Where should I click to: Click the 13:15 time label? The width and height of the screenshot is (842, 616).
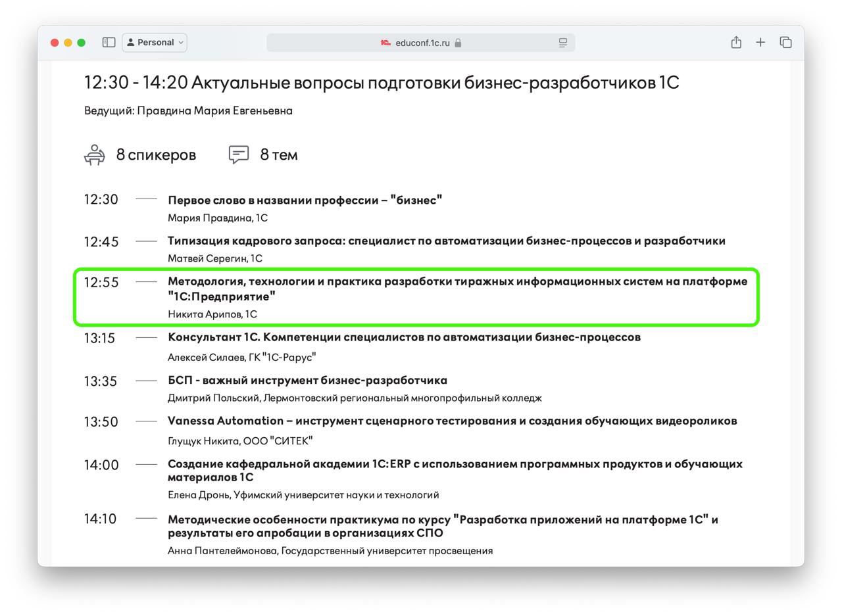99,339
